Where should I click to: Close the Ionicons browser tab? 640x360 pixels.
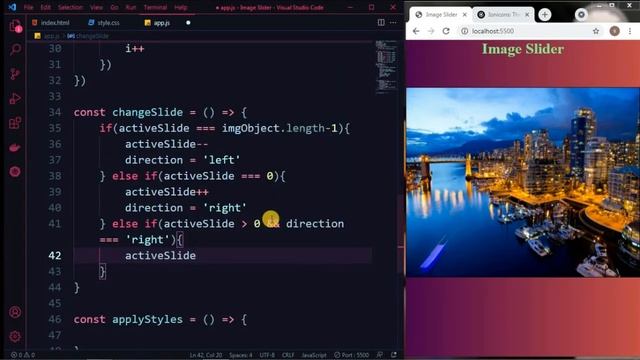[527, 15]
